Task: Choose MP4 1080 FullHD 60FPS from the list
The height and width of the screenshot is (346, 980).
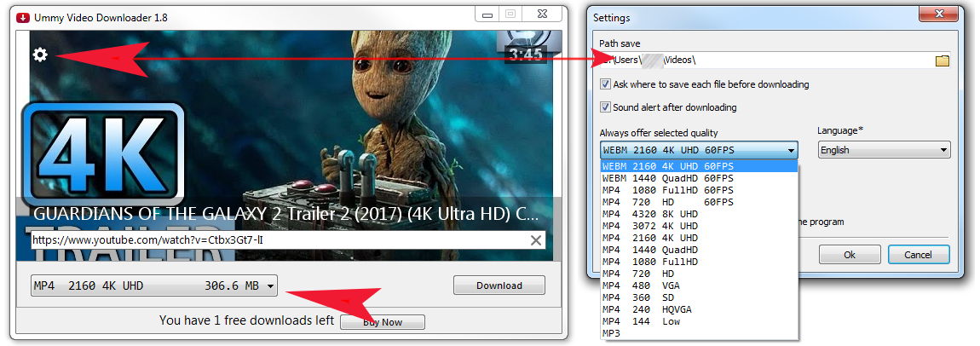Action: pos(668,190)
